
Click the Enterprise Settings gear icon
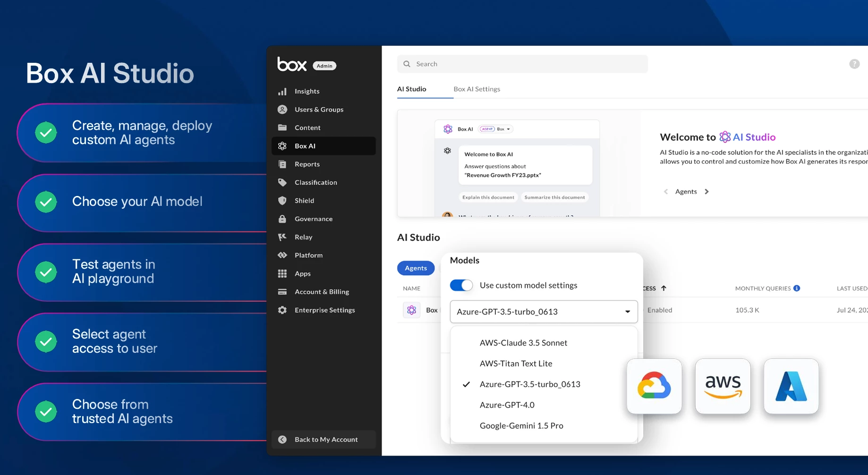click(x=282, y=310)
